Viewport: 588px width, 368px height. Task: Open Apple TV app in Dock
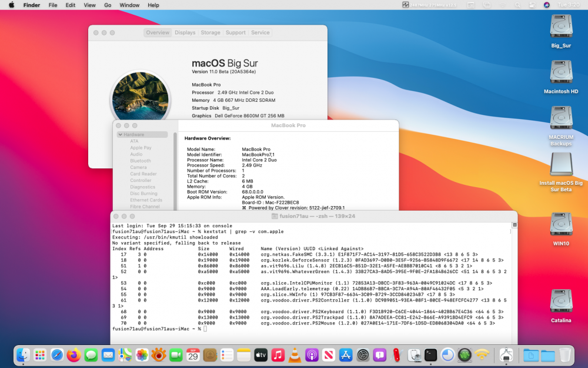(x=260, y=355)
